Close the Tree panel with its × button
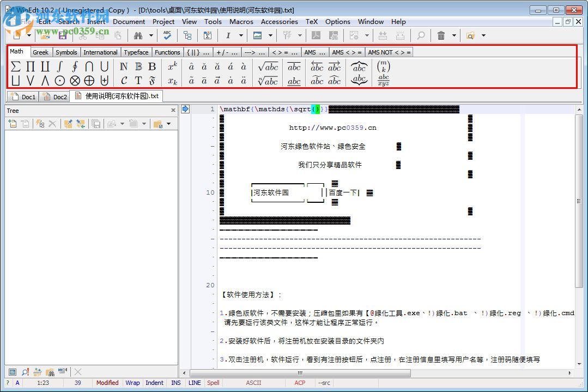The width and height of the screenshot is (588, 392). 173,110
